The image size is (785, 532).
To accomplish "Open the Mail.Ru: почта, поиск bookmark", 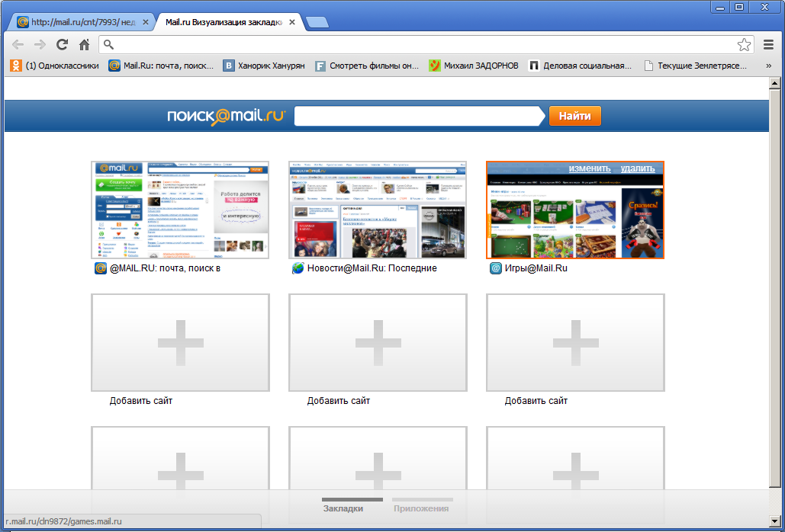I will [x=161, y=66].
